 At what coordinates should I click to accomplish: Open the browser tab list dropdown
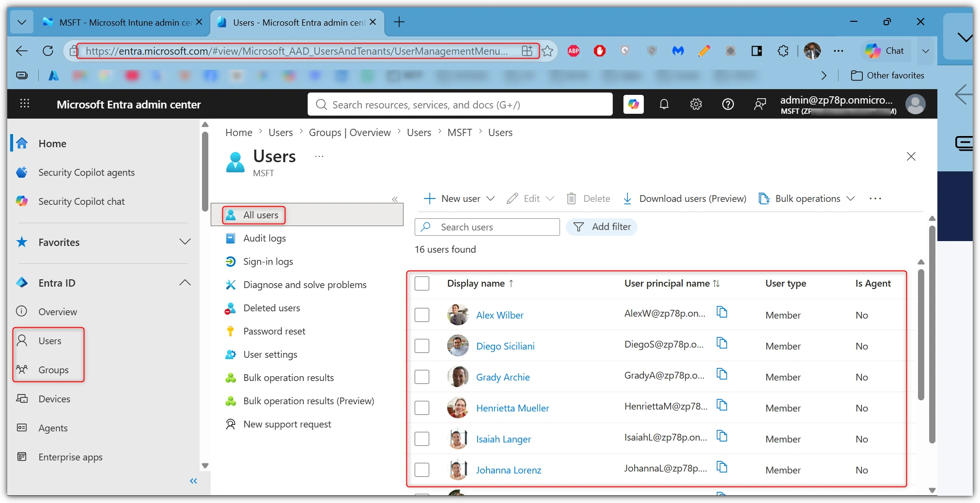pos(22,22)
